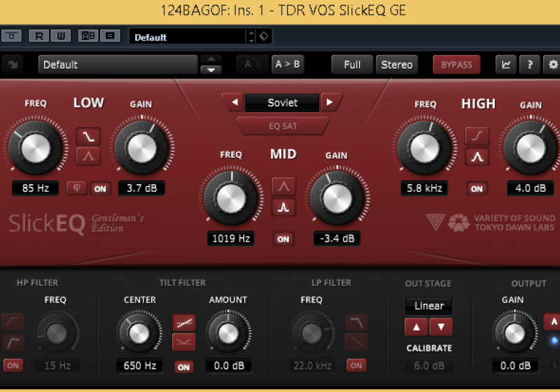The height and width of the screenshot is (392, 560).
Task: Click the host menu list icon
Action: pos(110,36)
